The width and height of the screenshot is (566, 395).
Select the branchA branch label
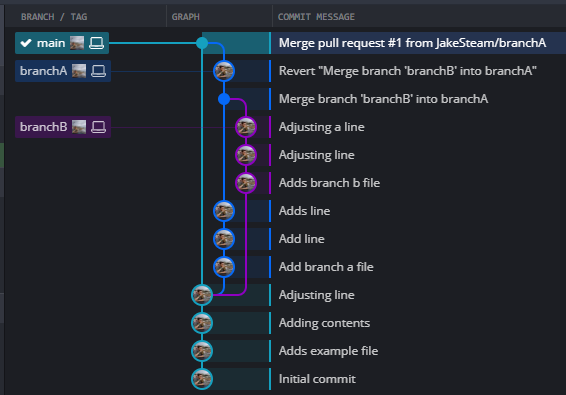[x=63, y=71]
